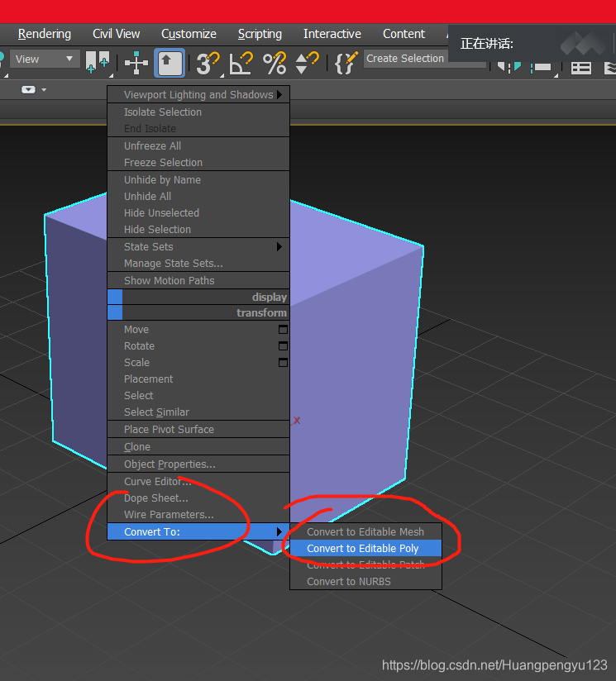Choose Convert to Editable Poly

pos(365,549)
